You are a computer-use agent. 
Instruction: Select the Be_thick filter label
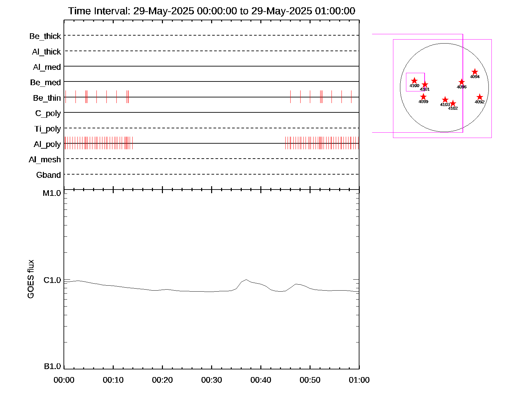45,36
